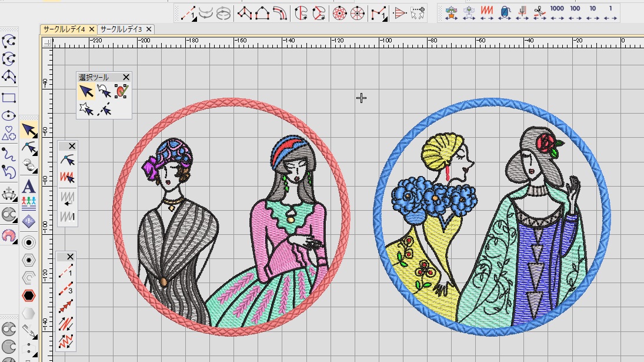Click the red outlined black hexagon icon
The image size is (644, 362).
click(29, 295)
